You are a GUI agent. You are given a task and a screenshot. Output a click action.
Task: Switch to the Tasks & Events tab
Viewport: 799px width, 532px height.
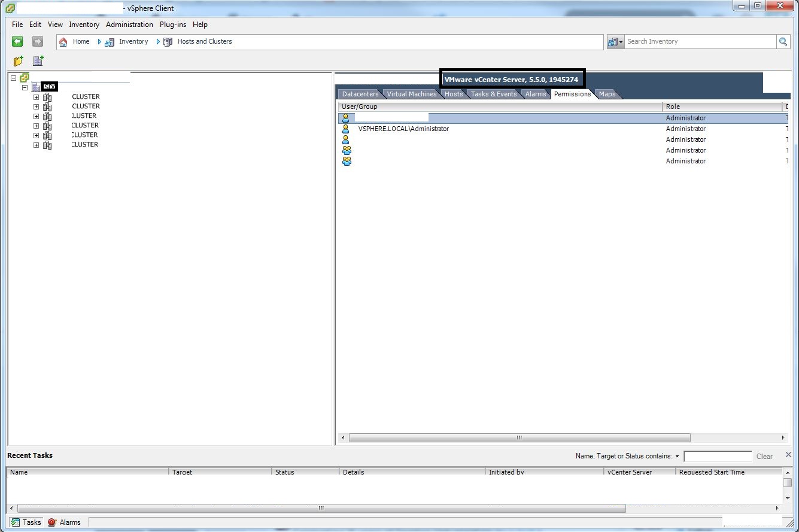(493, 94)
